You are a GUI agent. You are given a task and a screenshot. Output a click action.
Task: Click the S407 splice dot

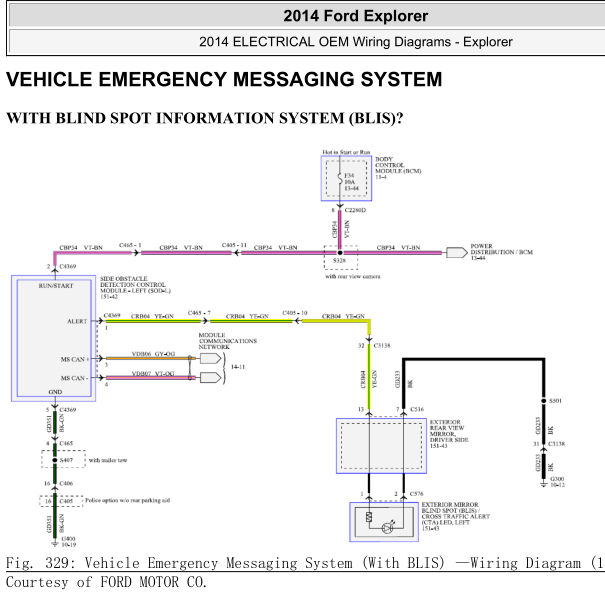tap(55, 460)
